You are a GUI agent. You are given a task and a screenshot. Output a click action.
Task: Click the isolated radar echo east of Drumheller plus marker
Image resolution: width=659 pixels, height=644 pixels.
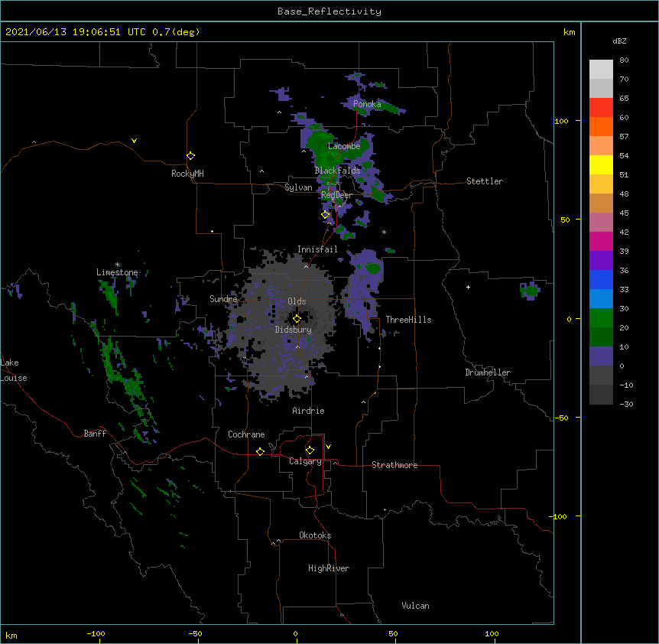pos(530,290)
